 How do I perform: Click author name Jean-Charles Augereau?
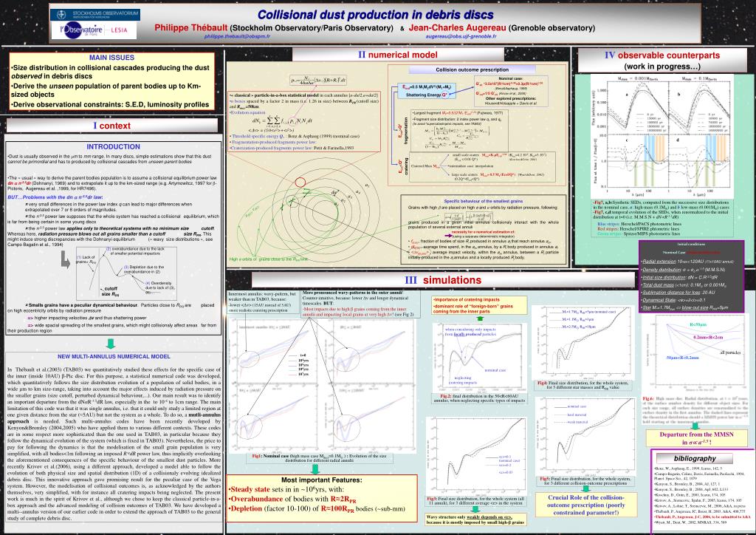(457, 28)
